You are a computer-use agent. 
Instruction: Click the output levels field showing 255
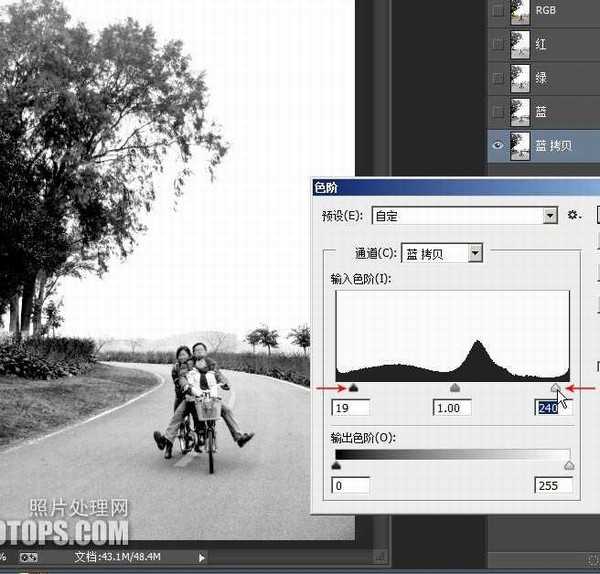tap(554, 485)
